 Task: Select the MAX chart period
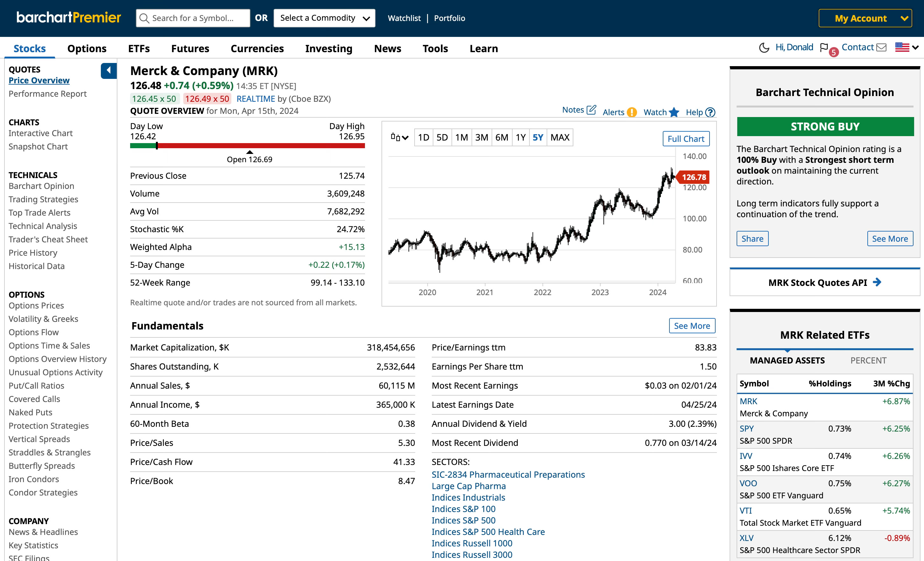coord(560,137)
